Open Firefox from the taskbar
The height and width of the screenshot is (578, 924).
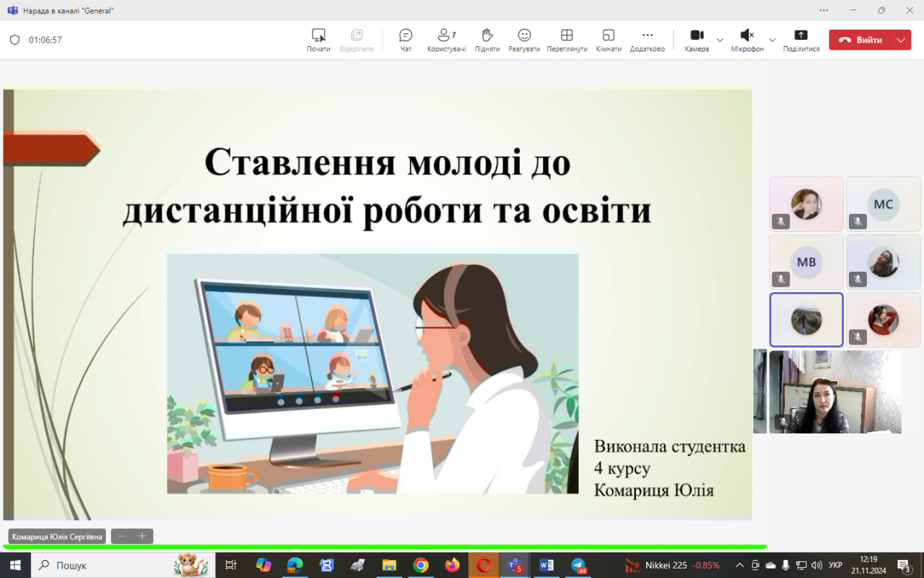453,565
